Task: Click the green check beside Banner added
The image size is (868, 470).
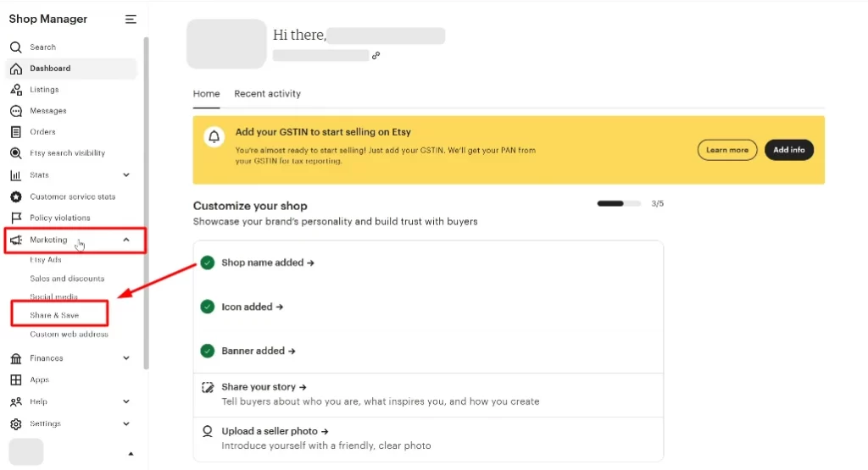Action: click(208, 351)
